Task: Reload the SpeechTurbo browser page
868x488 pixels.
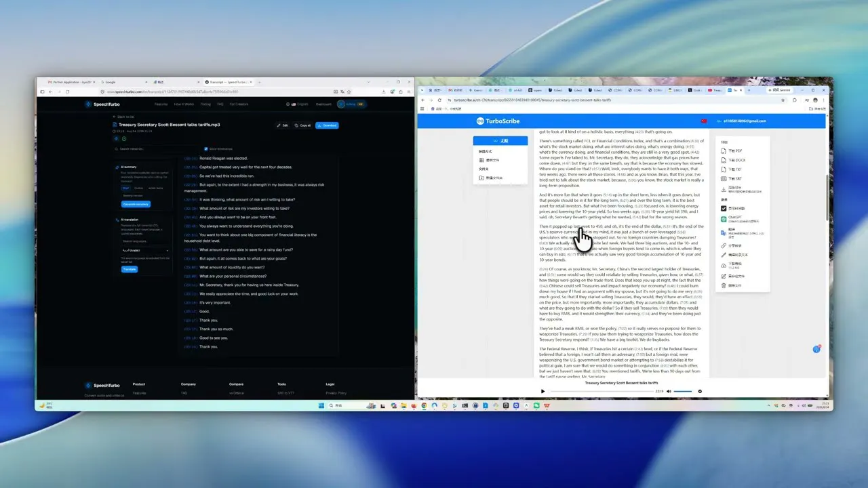Action: coord(67,91)
